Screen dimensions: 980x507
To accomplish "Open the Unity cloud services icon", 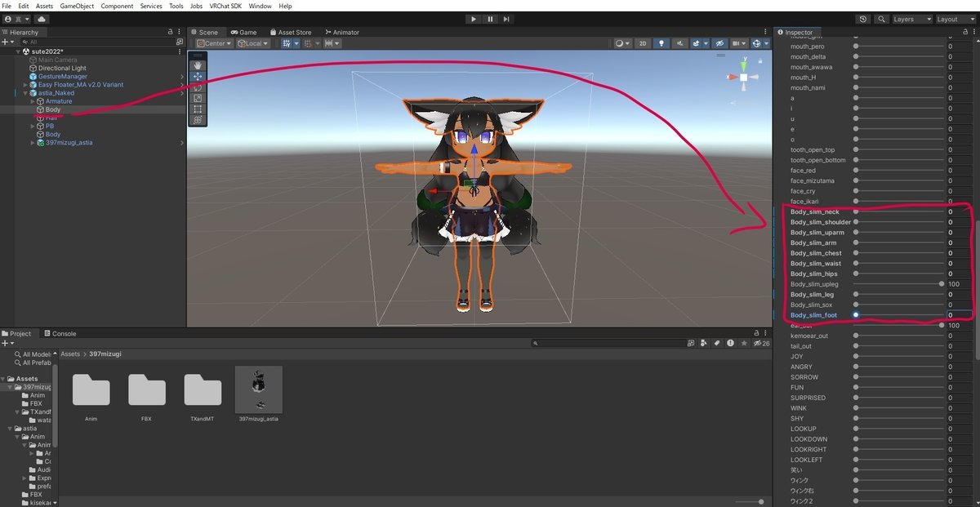I will [x=42, y=19].
